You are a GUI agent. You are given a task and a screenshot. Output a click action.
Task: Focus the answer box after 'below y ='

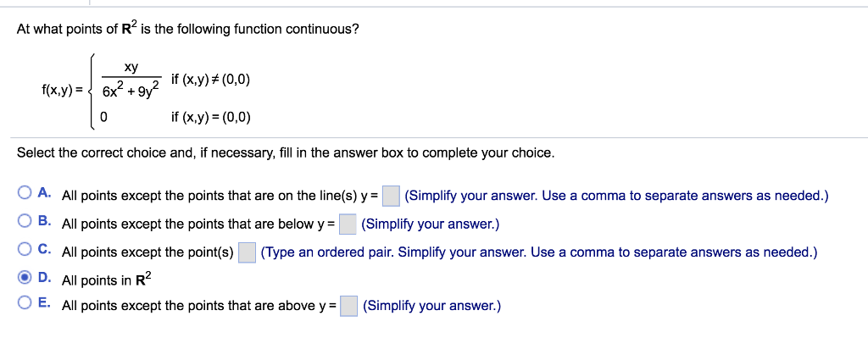click(348, 224)
